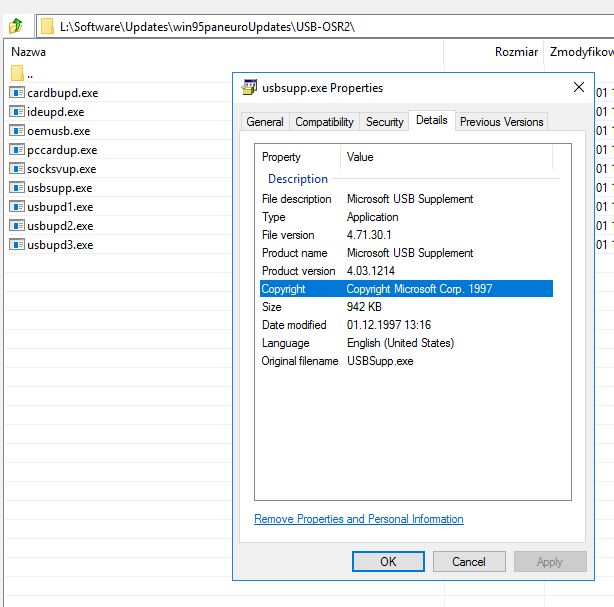Sort by the Rozmiar column header
The image size is (614, 607).
[493, 52]
